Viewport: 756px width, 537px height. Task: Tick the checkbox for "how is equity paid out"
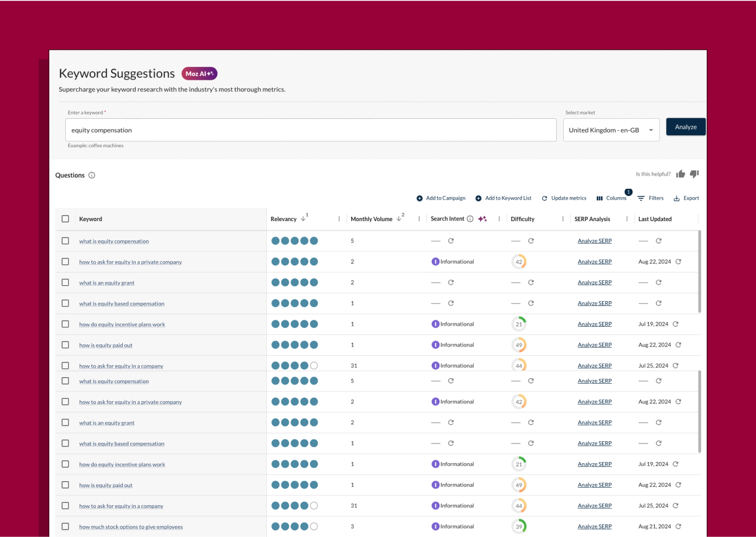(65, 345)
